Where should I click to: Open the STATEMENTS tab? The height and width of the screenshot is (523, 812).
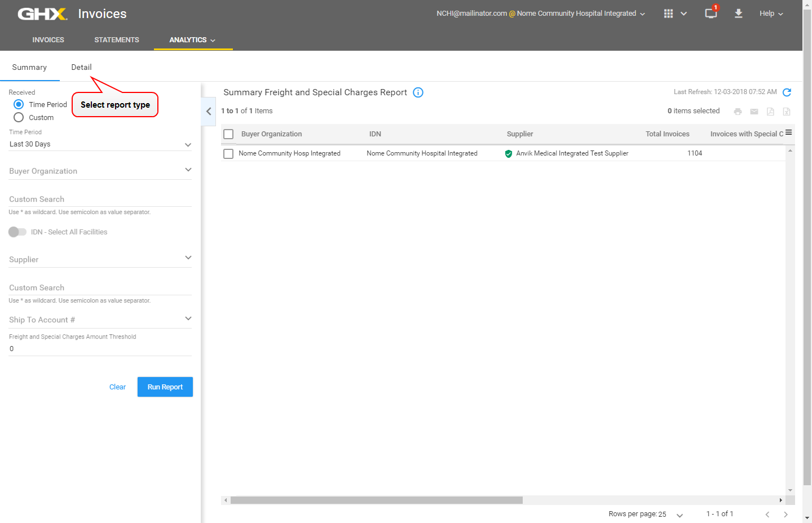(x=117, y=40)
